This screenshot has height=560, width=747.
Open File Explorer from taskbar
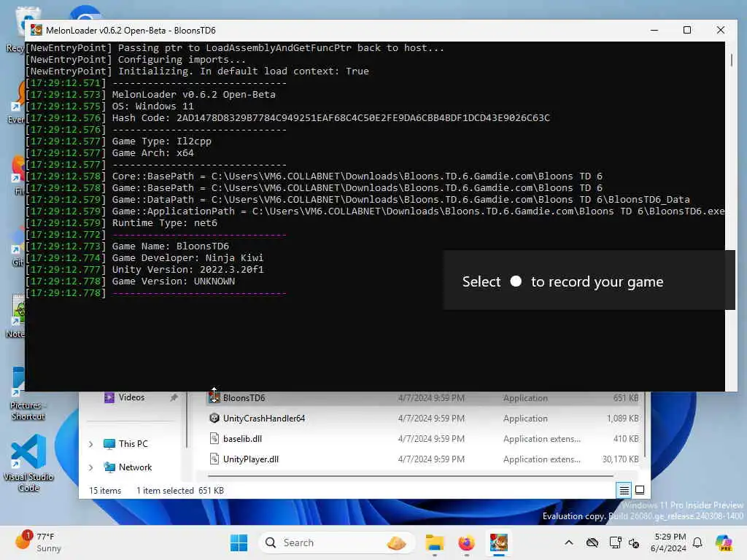(435, 542)
